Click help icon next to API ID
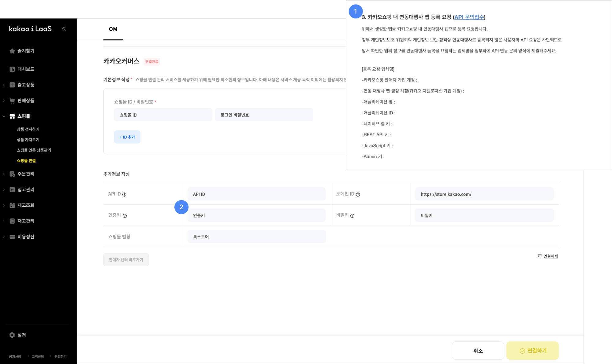Image resolution: width=612 pixels, height=364 pixels. tap(124, 194)
